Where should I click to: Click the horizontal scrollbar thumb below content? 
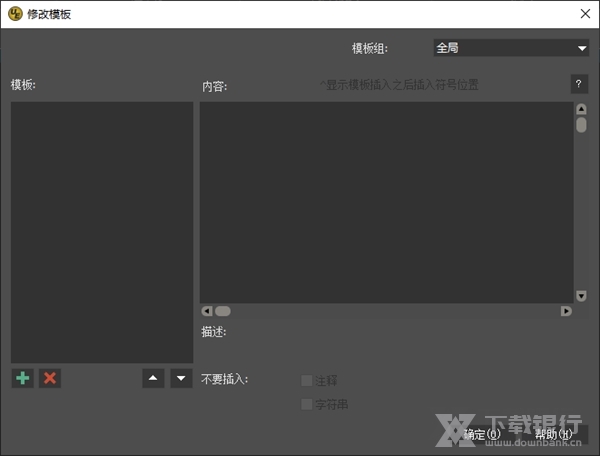(223, 311)
